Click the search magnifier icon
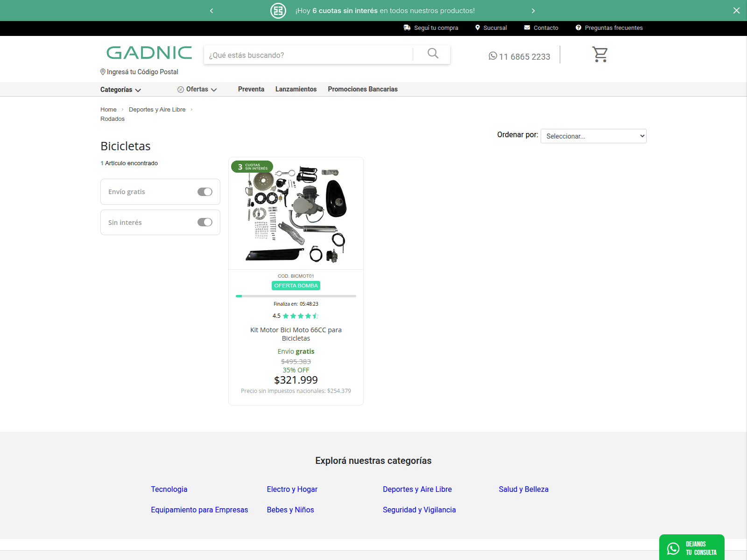The width and height of the screenshot is (747, 560). (x=433, y=54)
